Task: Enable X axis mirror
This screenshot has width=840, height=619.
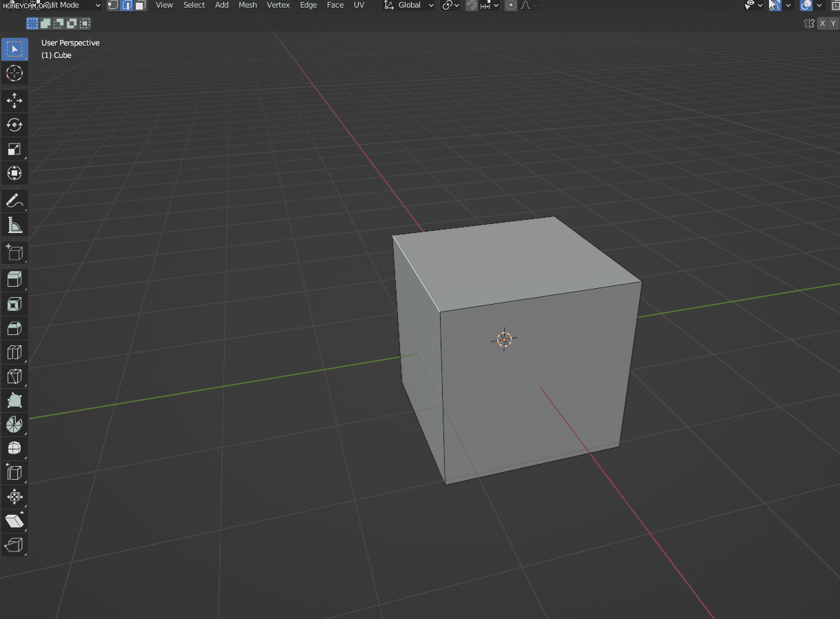Action: point(822,23)
